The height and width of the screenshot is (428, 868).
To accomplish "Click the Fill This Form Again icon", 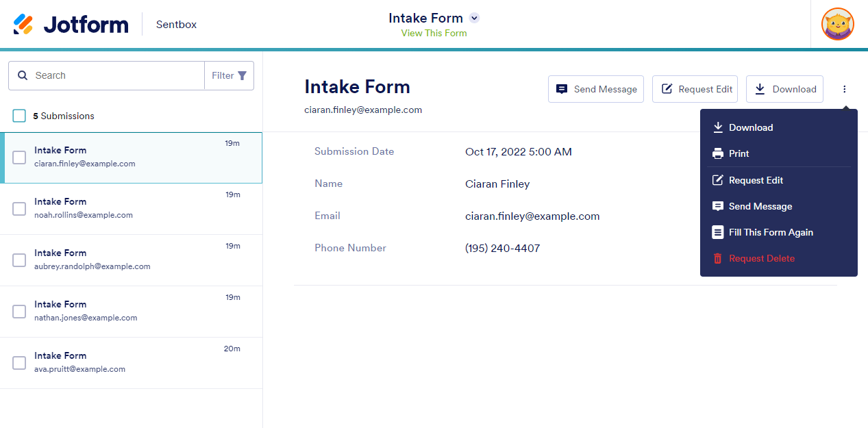I will [x=718, y=232].
